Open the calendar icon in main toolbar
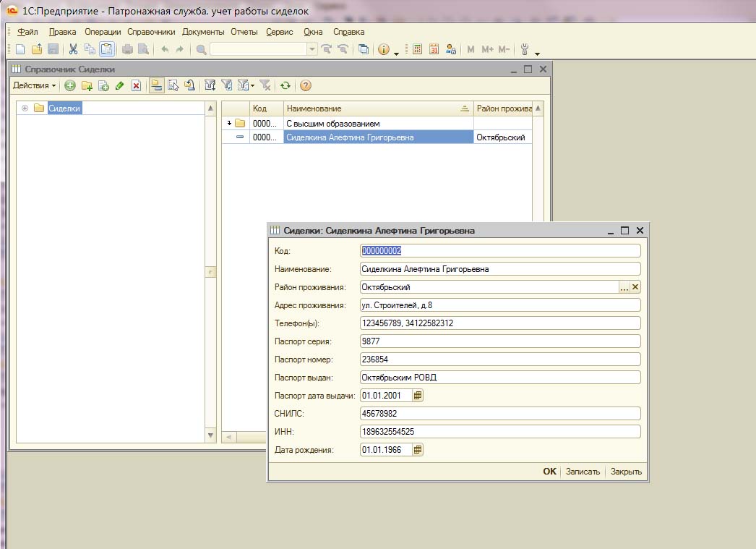 click(x=434, y=49)
